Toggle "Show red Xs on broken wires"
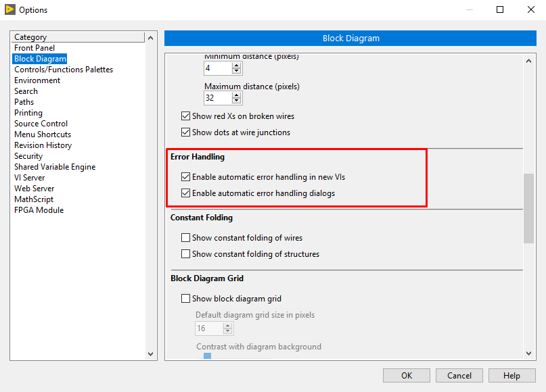 [x=185, y=116]
